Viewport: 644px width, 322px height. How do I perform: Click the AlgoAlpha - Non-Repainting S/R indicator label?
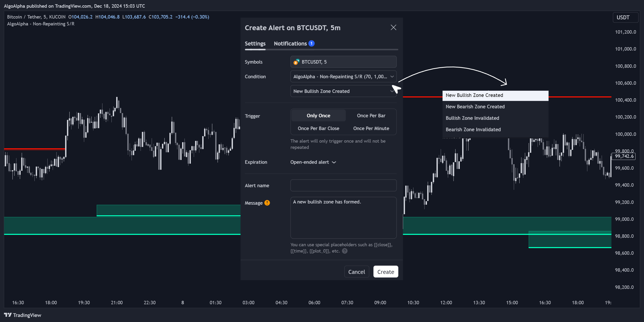point(40,24)
